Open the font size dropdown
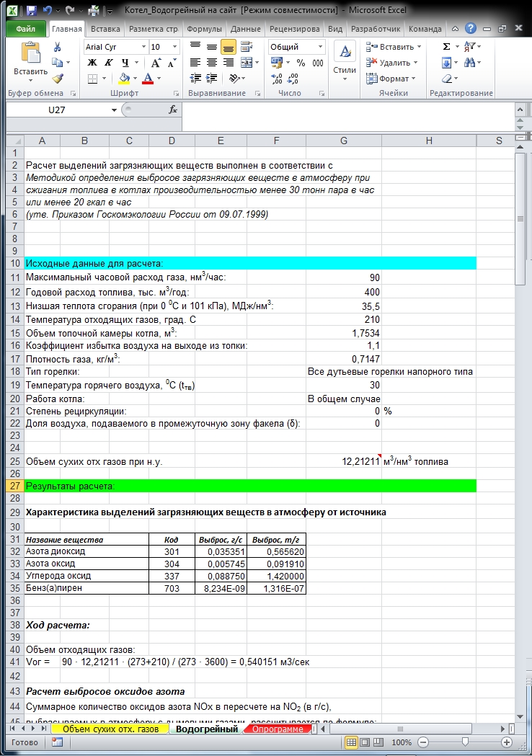Image resolution: width=532 pixels, height=756 pixels. 174,47
